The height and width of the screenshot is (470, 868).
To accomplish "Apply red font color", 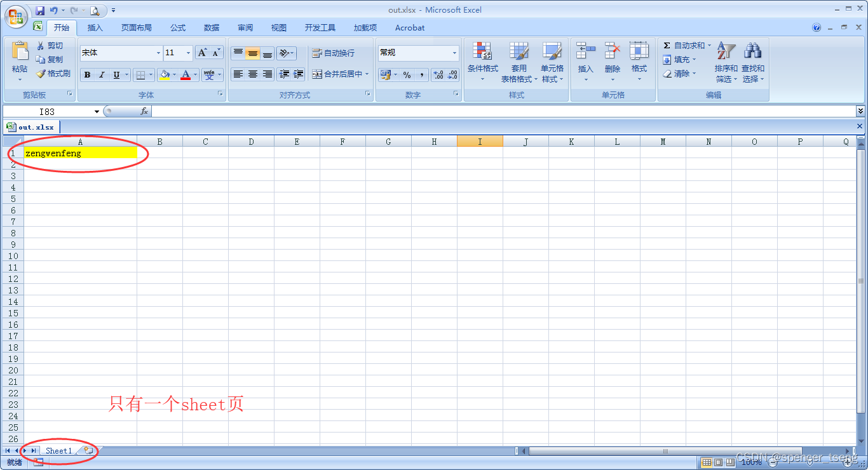I will click(x=186, y=75).
